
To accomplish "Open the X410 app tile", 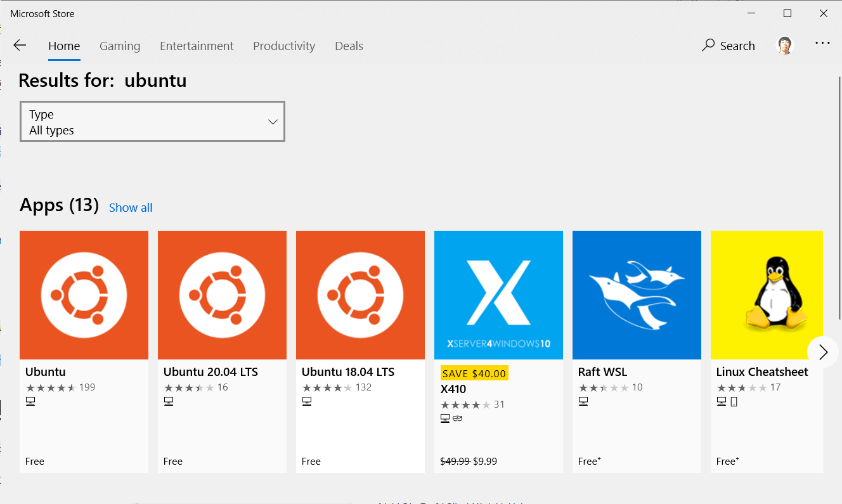I will point(498,295).
